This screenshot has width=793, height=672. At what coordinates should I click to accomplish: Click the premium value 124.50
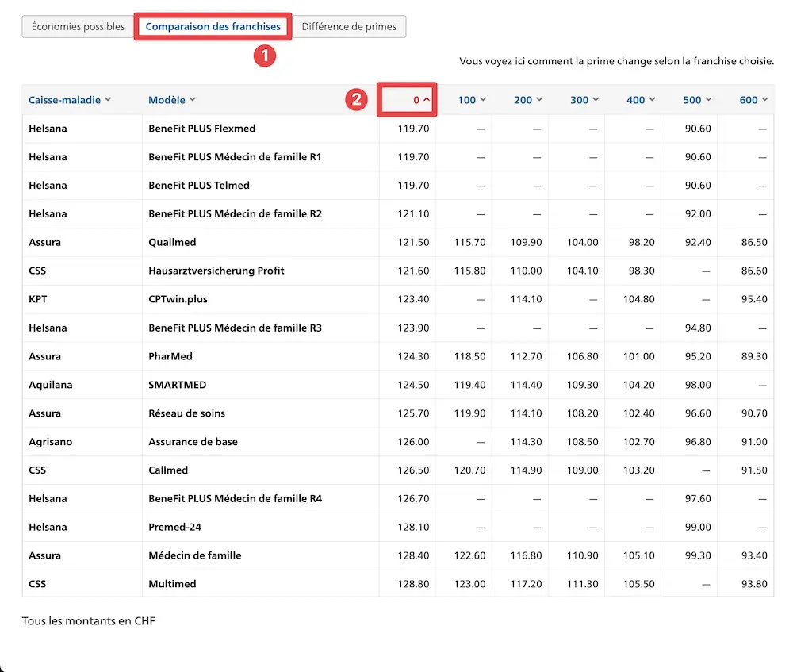pyautogui.click(x=413, y=385)
